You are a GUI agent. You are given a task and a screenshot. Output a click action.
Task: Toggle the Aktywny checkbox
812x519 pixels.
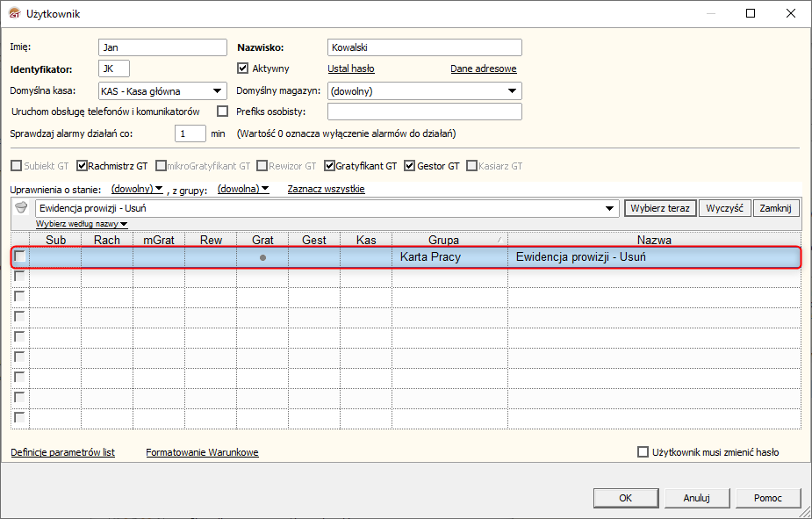(x=242, y=68)
